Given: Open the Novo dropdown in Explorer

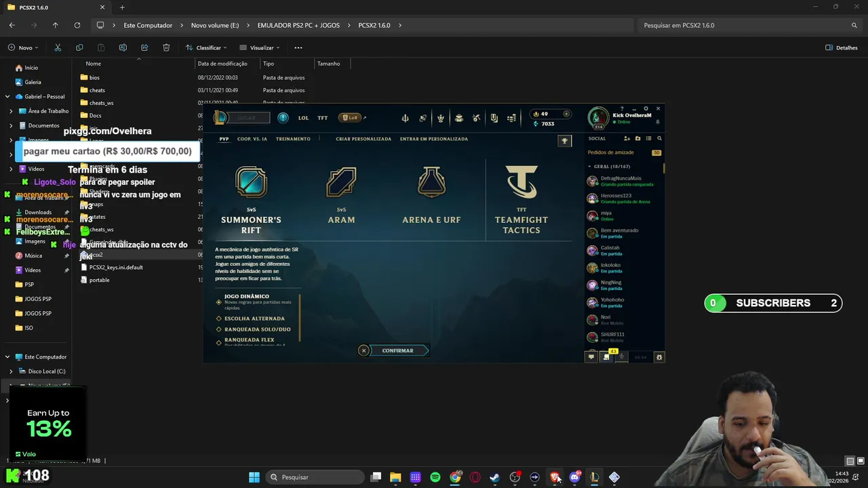Looking at the screenshot, I should coord(23,47).
